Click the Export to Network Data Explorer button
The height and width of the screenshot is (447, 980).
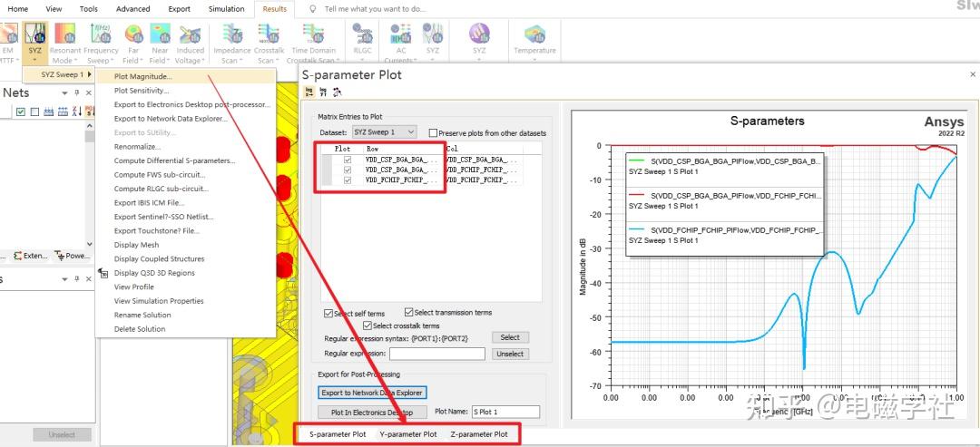click(372, 393)
